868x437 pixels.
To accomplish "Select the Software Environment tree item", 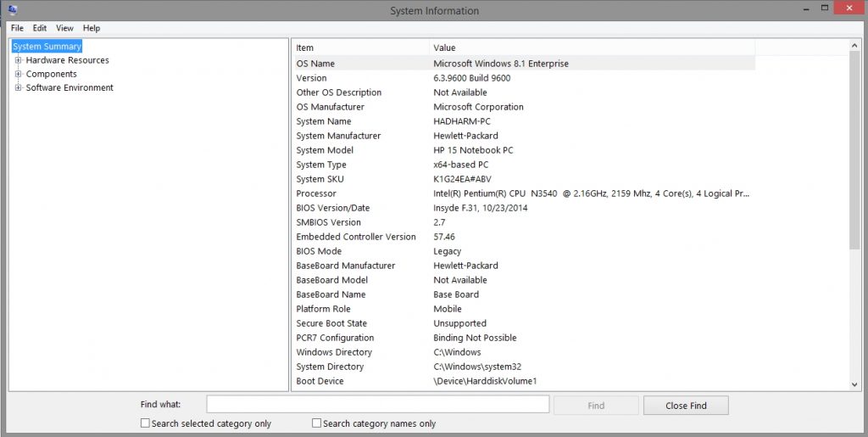I will 70,87.
